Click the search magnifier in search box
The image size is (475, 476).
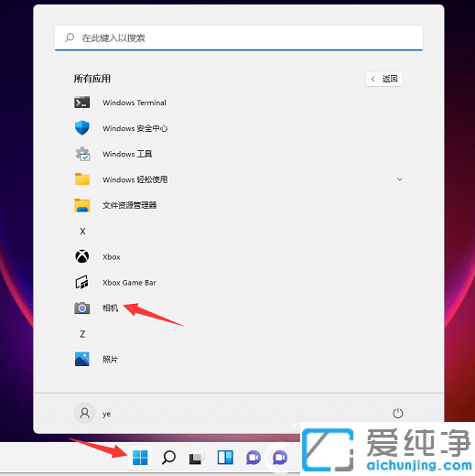coord(70,38)
